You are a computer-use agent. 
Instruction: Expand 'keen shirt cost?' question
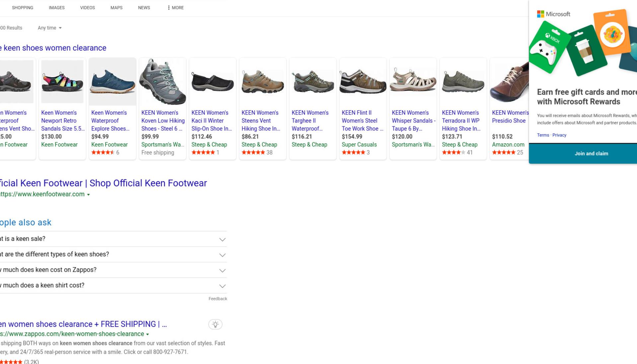pos(113,286)
